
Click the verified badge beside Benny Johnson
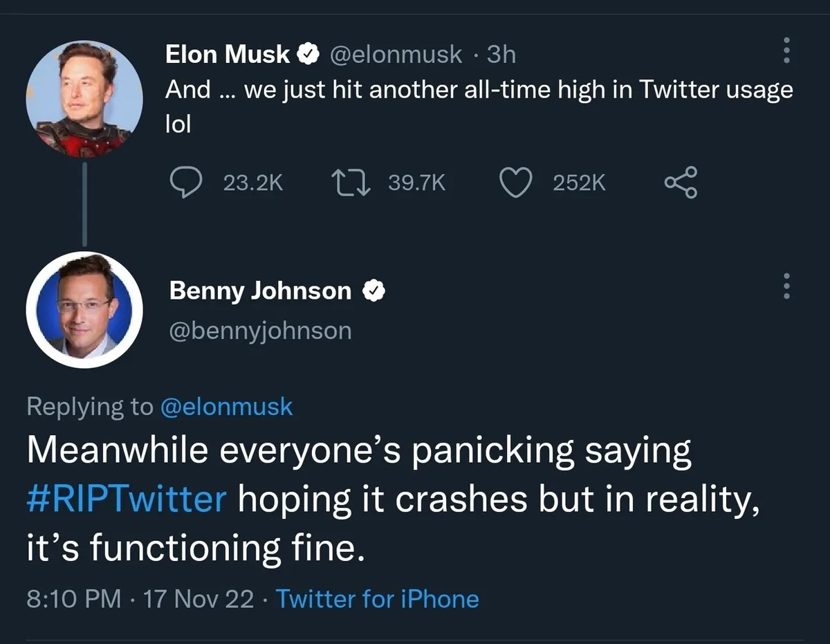pyautogui.click(x=373, y=291)
